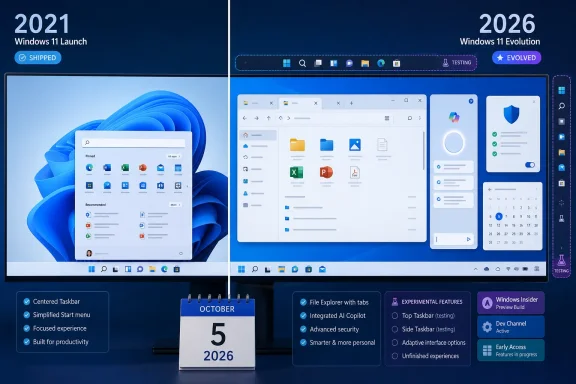Click the PDF file icon in File Explorer
The width and height of the screenshot is (576, 384).
coord(354,172)
